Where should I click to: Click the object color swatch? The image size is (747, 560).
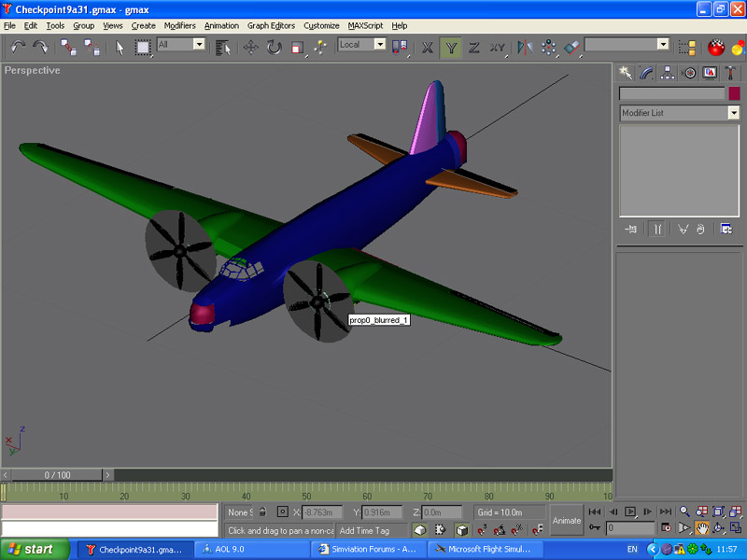734,93
